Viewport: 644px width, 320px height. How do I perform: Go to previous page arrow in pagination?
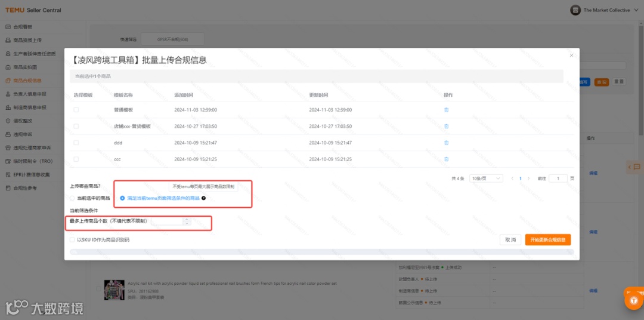(512, 179)
